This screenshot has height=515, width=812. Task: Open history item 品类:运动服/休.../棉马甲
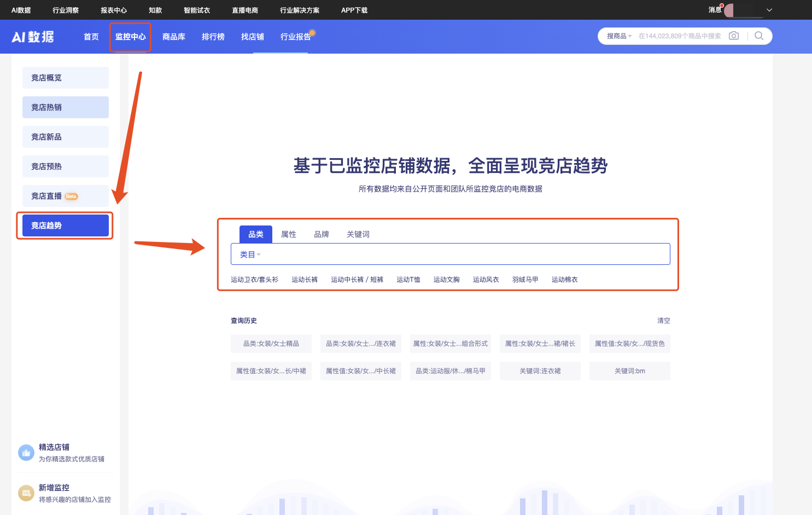pyautogui.click(x=451, y=371)
